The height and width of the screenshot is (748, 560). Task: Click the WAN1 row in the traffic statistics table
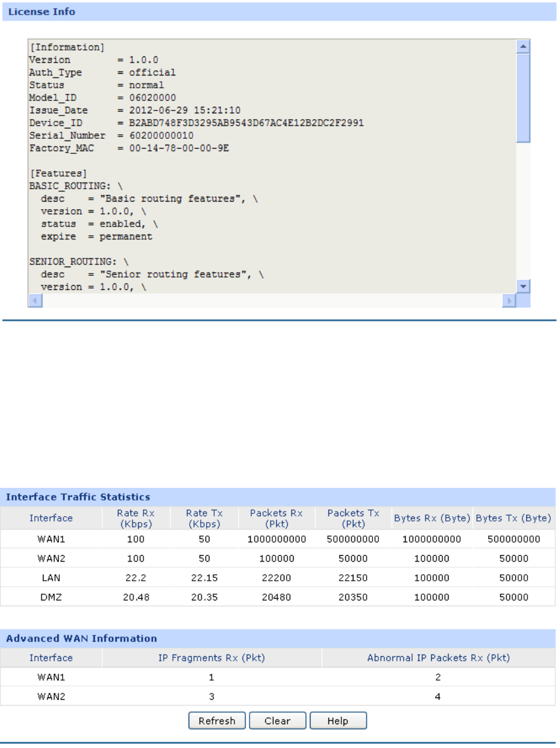pyautogui.click(x=277, y=539)
